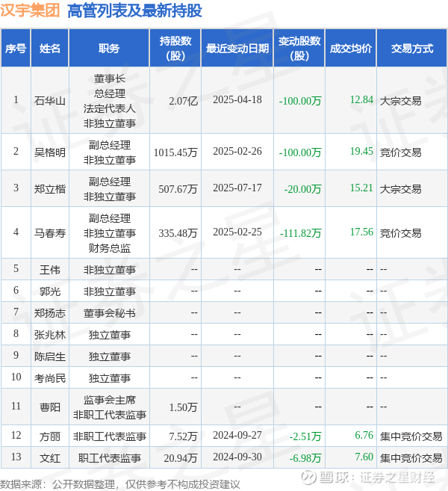The image size is (448, 491).
Task: Click the date 2025-02-26
Action: point(237,151)
